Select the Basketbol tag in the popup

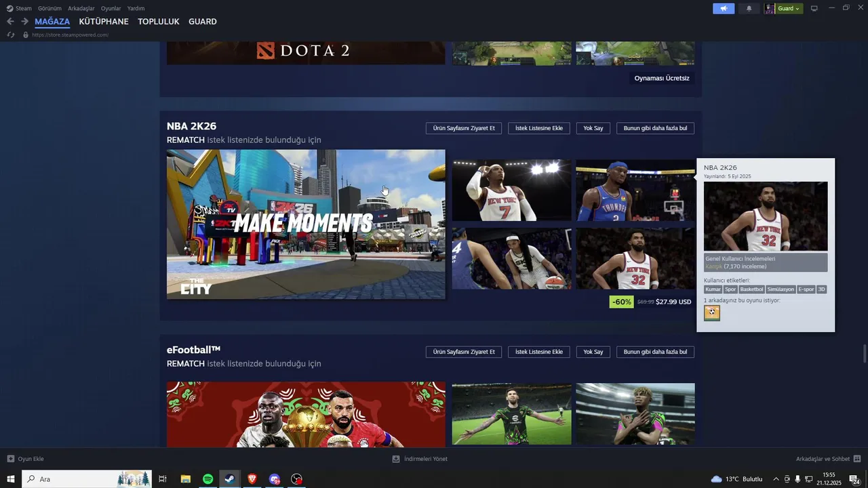coord(751,289)
